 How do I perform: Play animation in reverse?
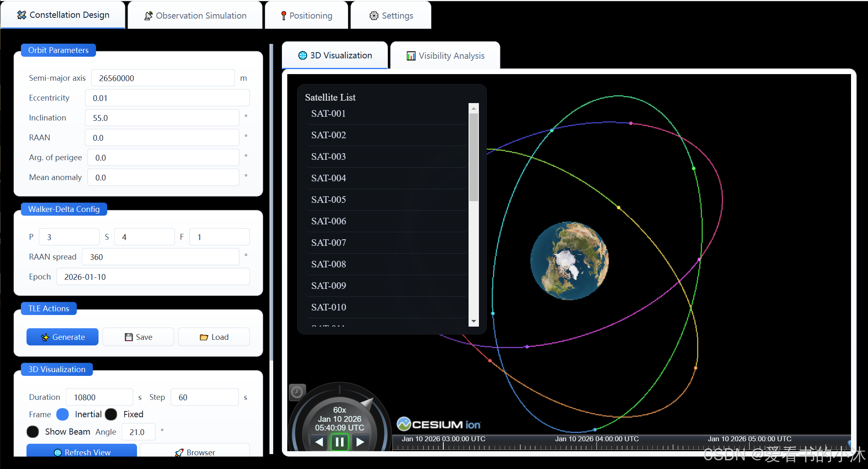click(319, 442)
